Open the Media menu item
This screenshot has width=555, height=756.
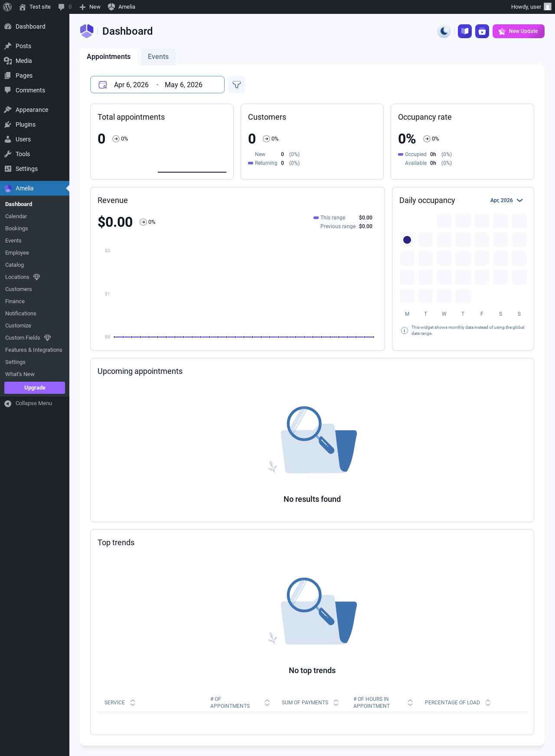(x=35, y=61)
